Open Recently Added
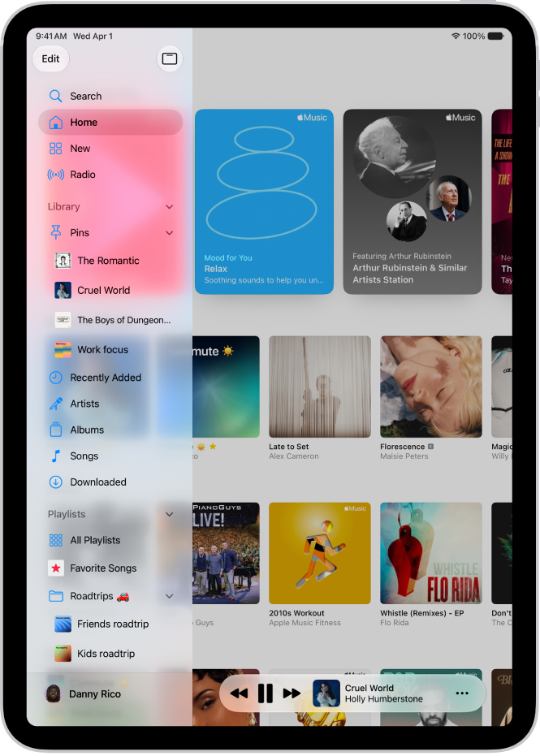 click(x=110, y=378)
